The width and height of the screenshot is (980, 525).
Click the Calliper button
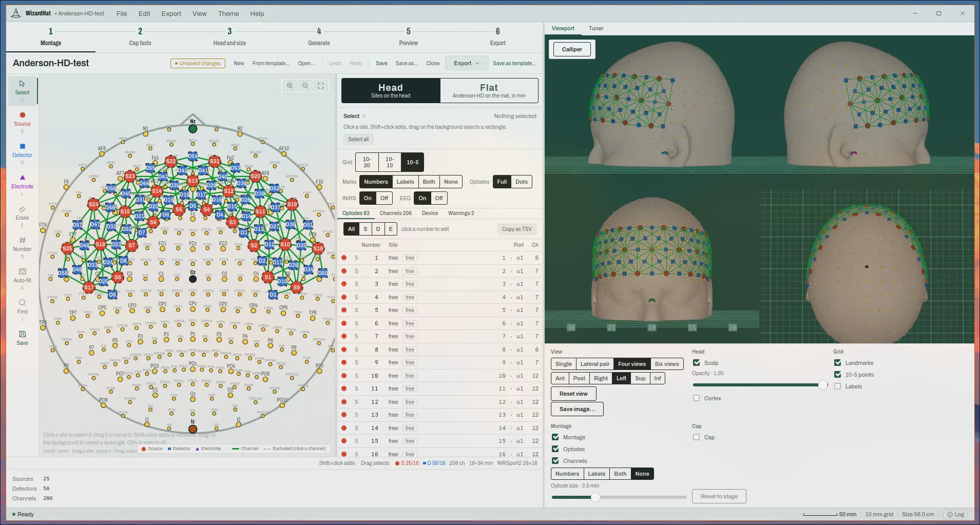point(572,49)
